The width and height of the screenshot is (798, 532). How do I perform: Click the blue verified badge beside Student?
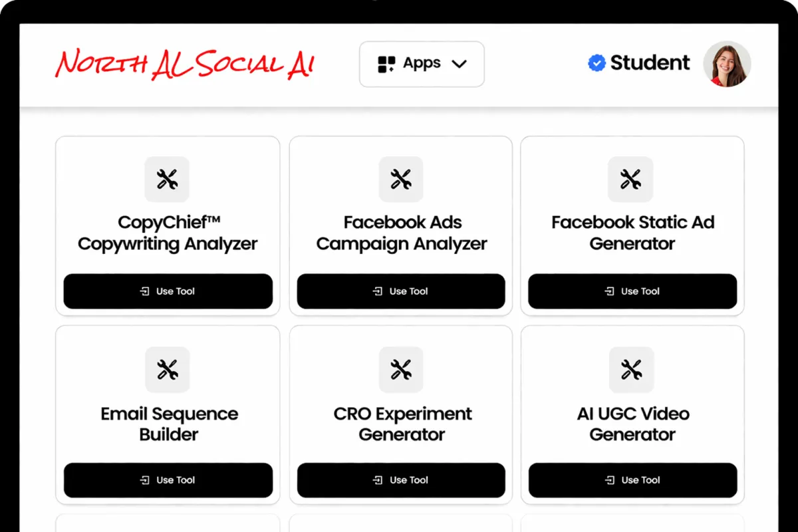point(597,63)
